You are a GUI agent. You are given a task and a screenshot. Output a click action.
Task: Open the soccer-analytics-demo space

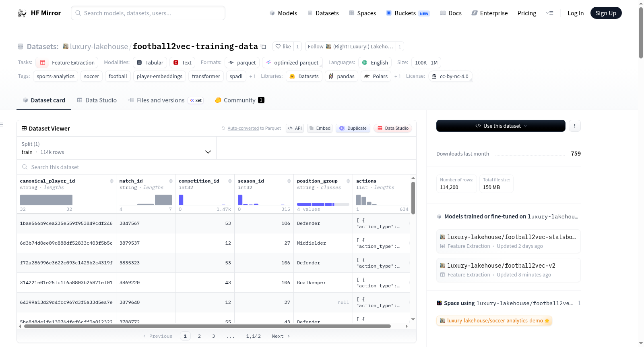[x=494, y=321]
